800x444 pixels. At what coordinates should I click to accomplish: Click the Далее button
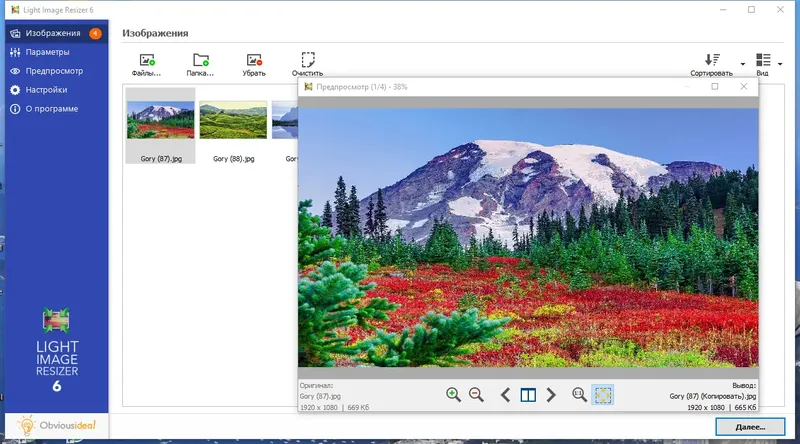click(750, 427)
